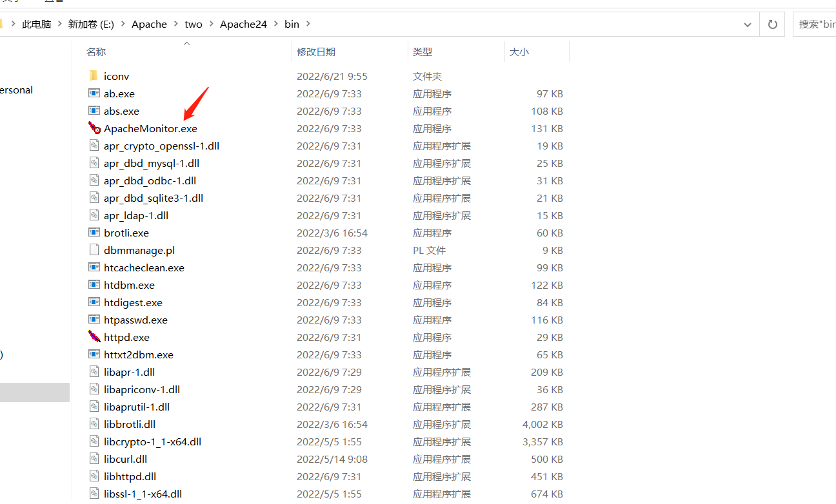
Task: Select the ab.exe application icon
Action: click(x=94, y=93)
